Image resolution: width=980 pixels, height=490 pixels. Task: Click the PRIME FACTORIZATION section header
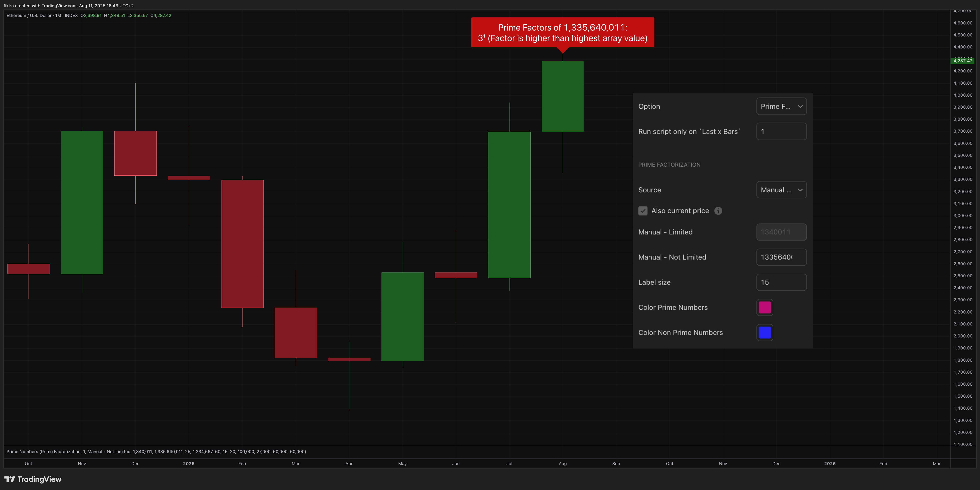[x=669, y=165]
